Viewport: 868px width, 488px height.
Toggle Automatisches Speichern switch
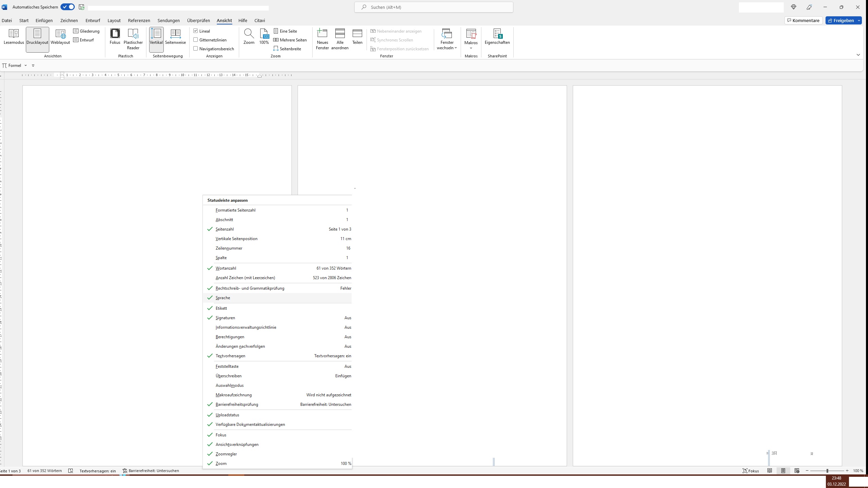click(x=68, y=7)
